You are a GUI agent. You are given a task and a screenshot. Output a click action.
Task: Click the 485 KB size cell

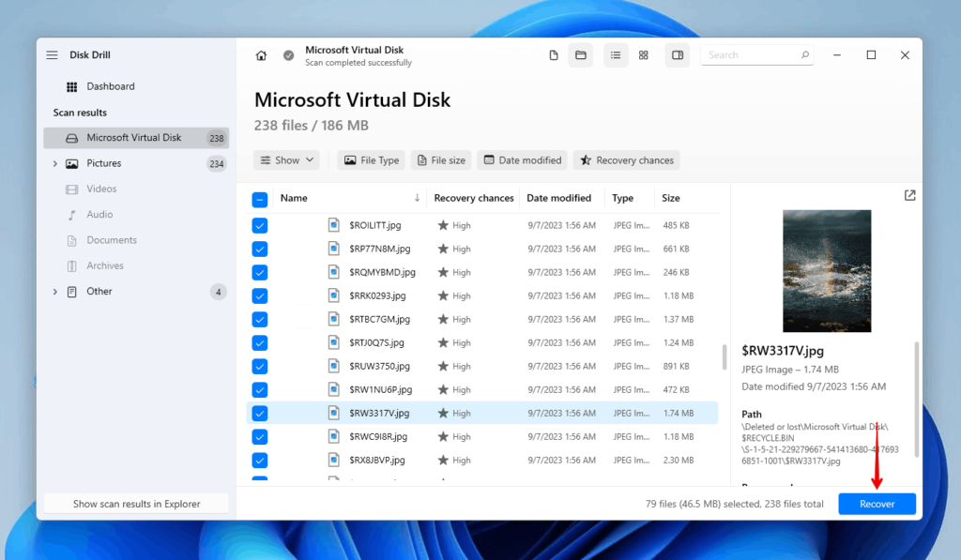676,225
